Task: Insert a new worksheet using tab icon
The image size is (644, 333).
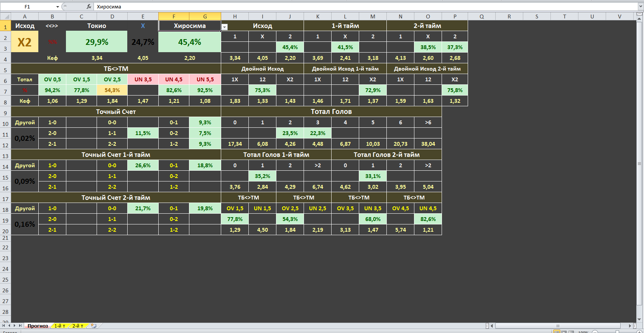Action: (x=94, y=326)
